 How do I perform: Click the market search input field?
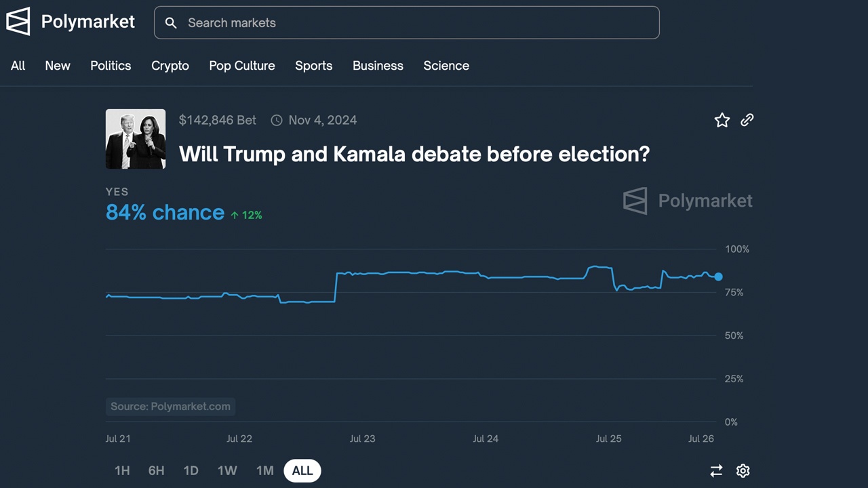[407, 22]
